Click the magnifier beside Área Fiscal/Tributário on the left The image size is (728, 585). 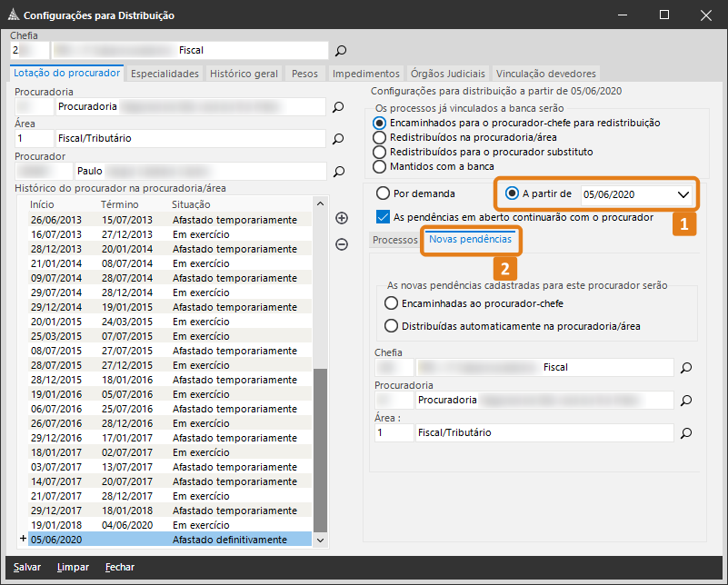point(338,139)
